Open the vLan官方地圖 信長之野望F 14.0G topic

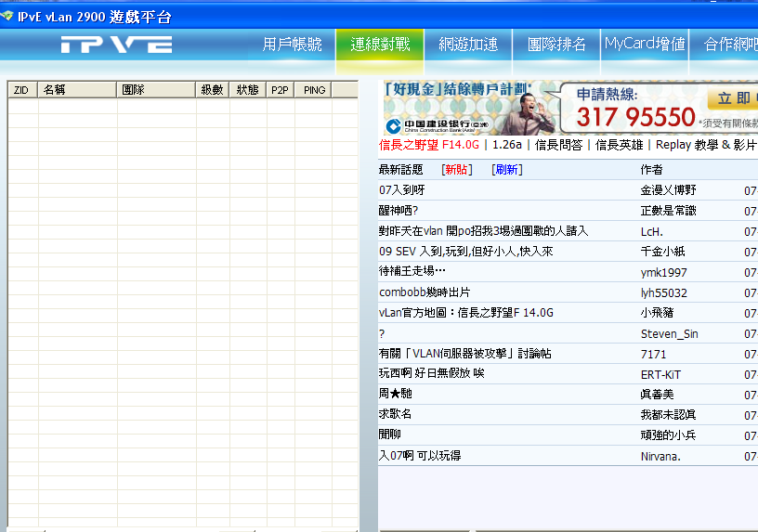click(465, 313)
